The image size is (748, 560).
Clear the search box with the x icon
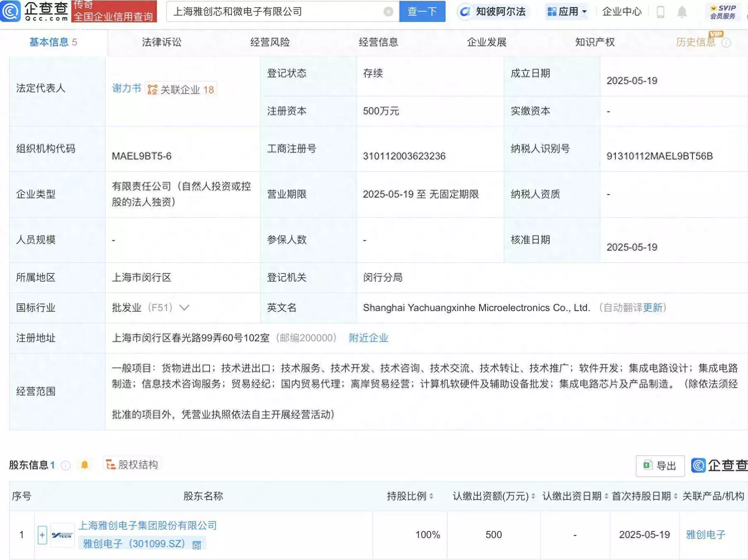pyautogui.click(x=388, y=12)
